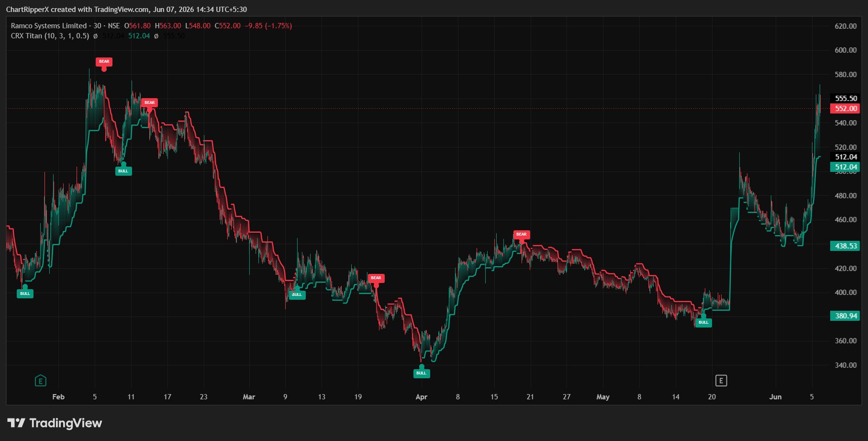This screenshot has width=868, height=441.
Task: Click the green 512.04 axis price tag
Action: [845, 167]
